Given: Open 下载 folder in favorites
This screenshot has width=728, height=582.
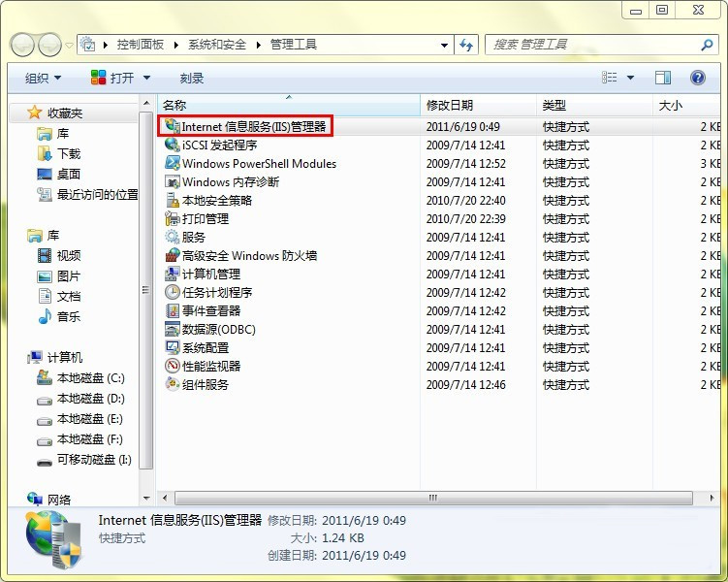Looking at the screenshot, I should (69, 154).
